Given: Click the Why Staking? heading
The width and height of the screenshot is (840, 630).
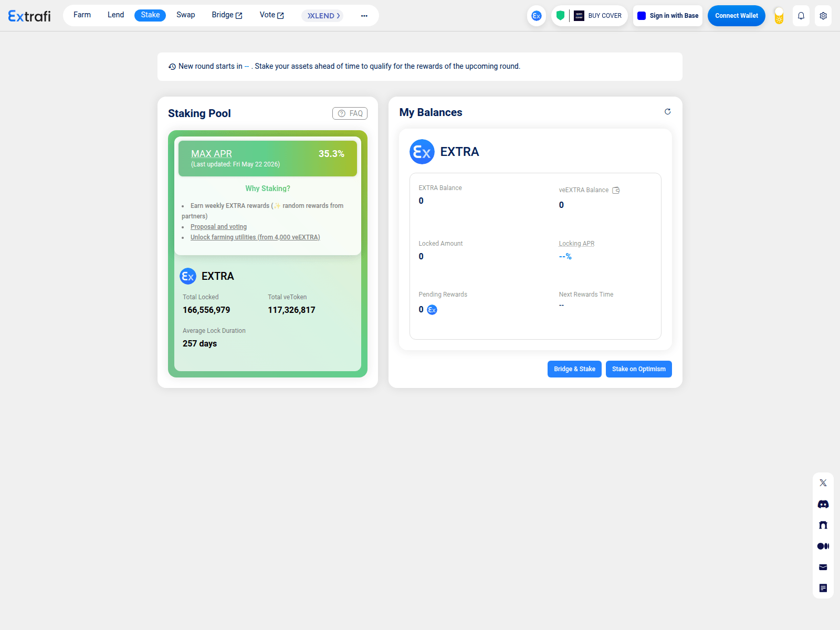Looking at the screenshot, I should click(268, 188).
